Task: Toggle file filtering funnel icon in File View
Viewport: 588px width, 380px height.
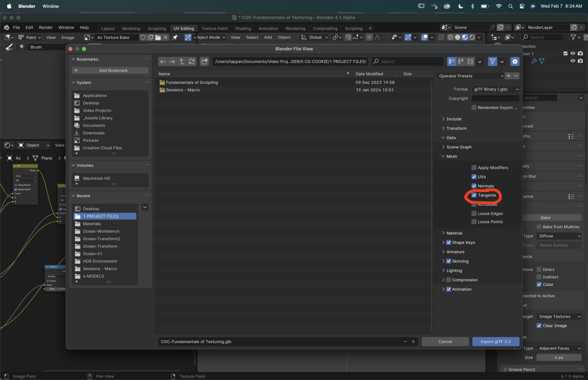Action: tap(492, 62)
